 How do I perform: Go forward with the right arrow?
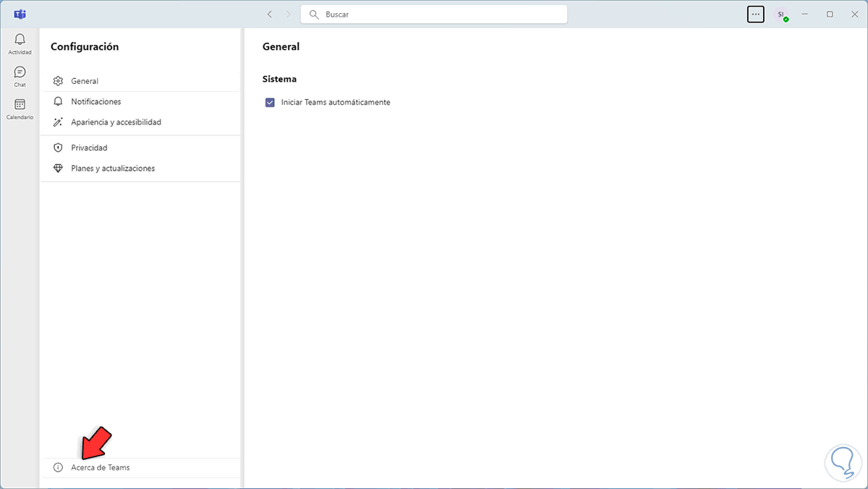289,14
